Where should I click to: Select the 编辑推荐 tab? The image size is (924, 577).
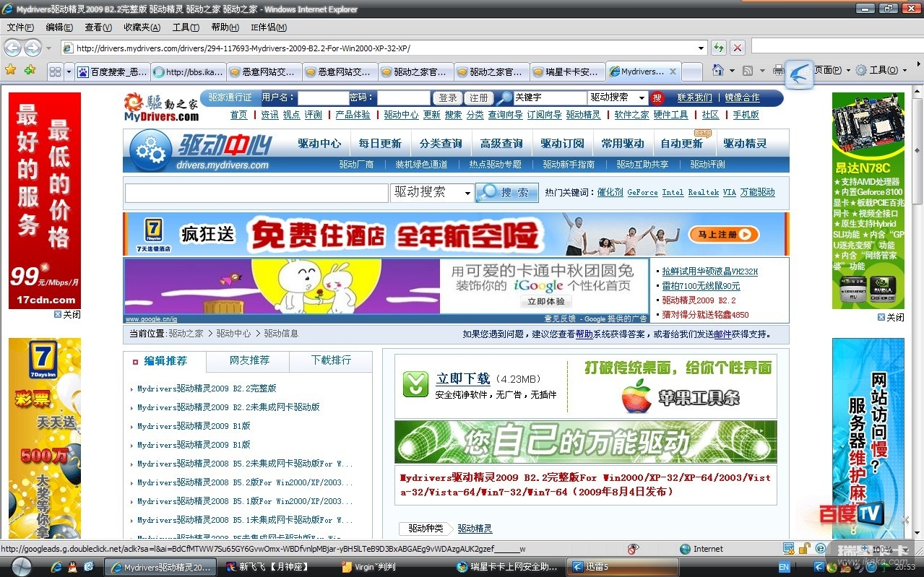tap(165, 361)
